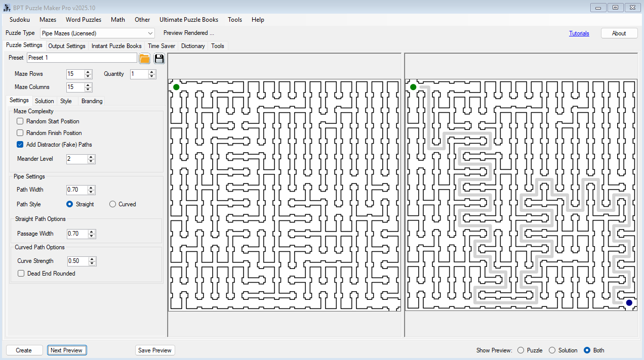
Task: Switch to Output Settings tab
Action: point(67,46)
